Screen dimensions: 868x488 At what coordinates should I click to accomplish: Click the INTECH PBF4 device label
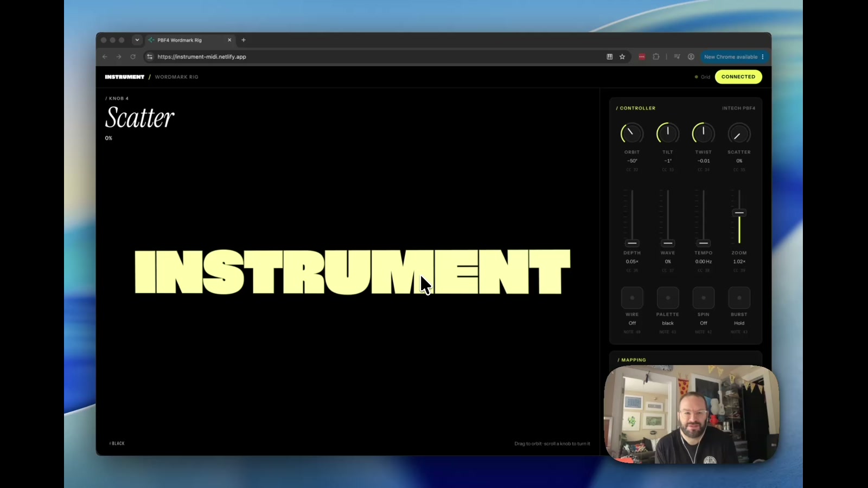pos(738,108)
